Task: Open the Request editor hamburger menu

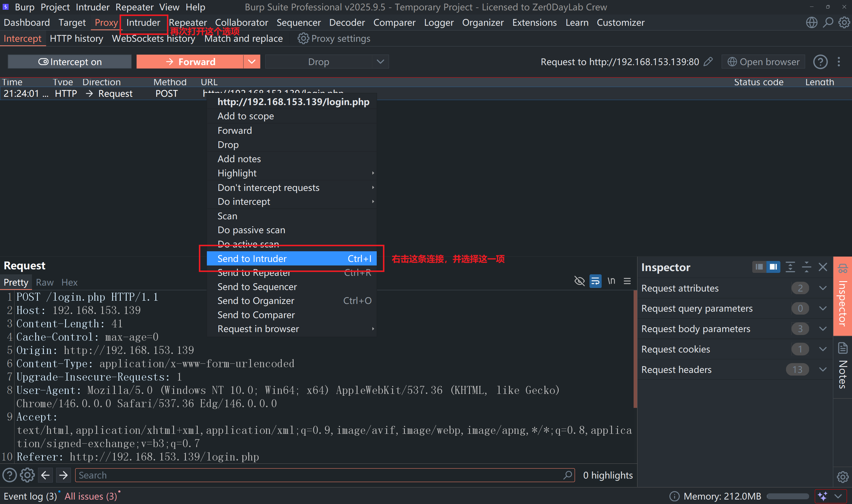Action: click(627, 281)
